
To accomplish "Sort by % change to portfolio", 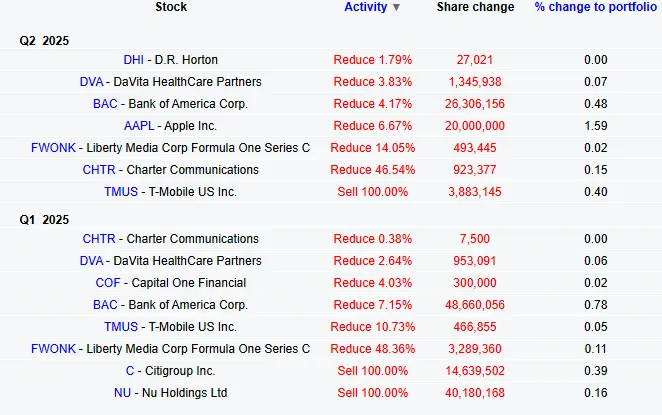I will point(596,7).
